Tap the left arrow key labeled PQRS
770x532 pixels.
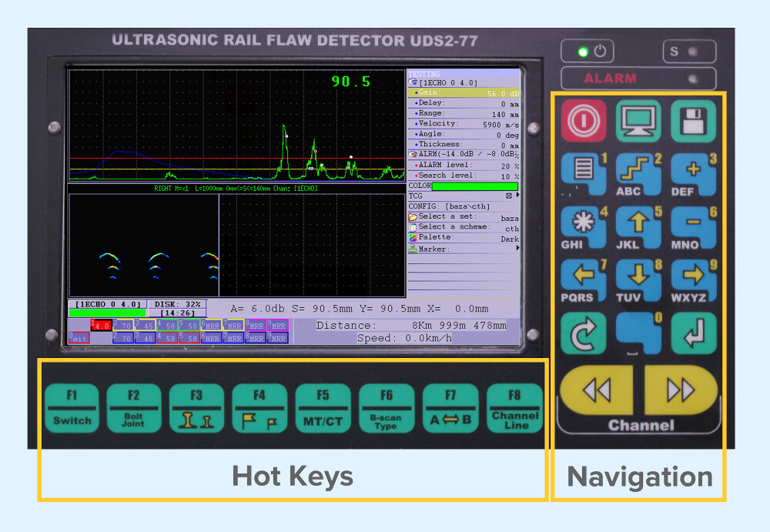pos(584,280)
